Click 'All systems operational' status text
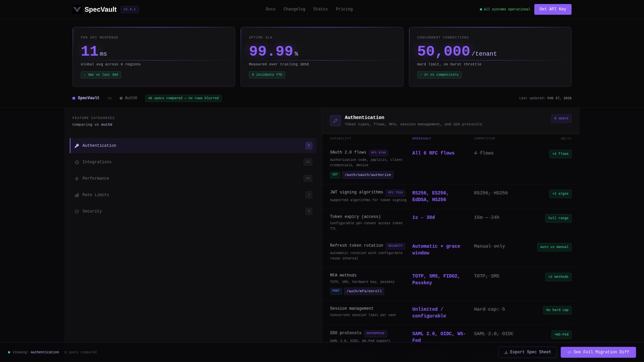Viewport: 644px width, 362px height. pyautogui.click(x=507, y=9)
